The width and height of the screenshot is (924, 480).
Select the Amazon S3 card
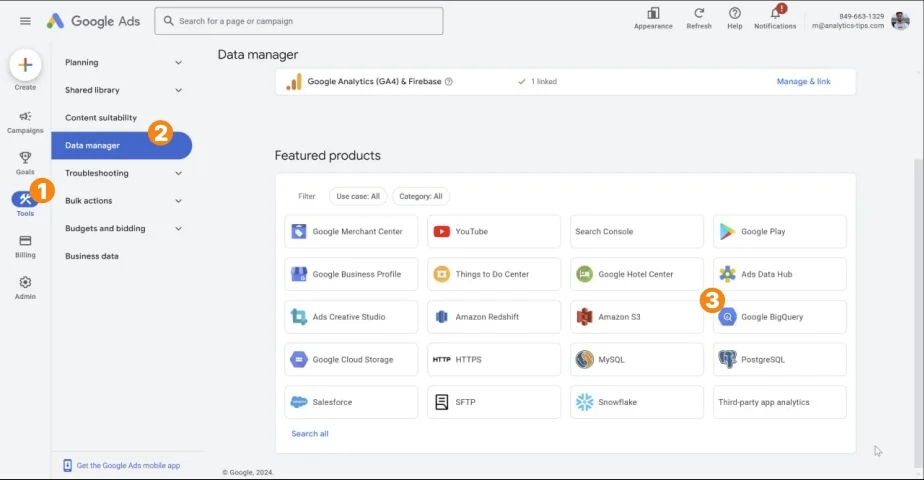[x=636, y=317]
